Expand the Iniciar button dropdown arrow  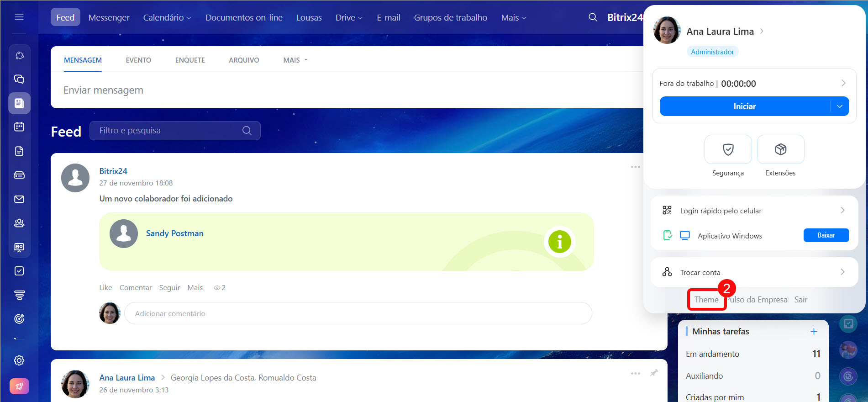coord(840,106)
